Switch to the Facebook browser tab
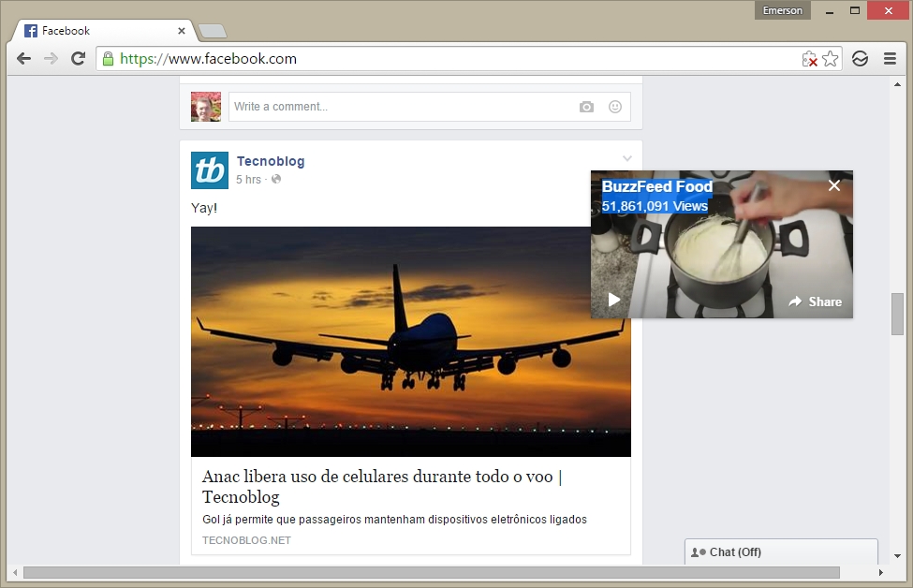 (94, 30)
